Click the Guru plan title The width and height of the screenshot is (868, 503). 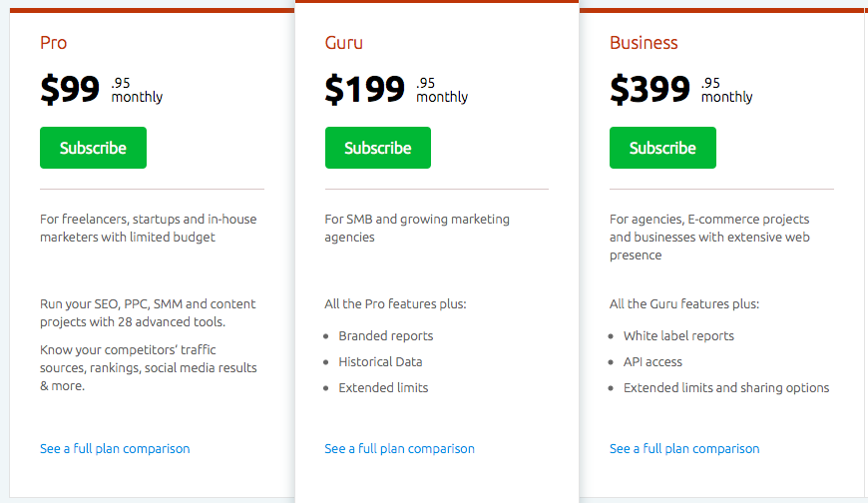[344, 43]
